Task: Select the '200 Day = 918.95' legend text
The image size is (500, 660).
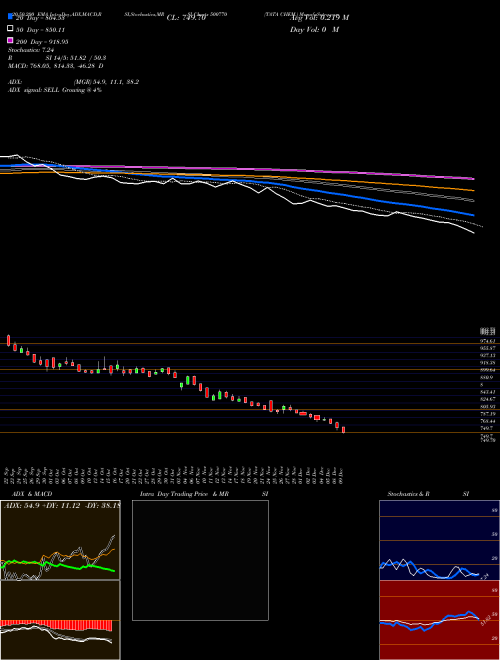Action: [x=42, y=42]
